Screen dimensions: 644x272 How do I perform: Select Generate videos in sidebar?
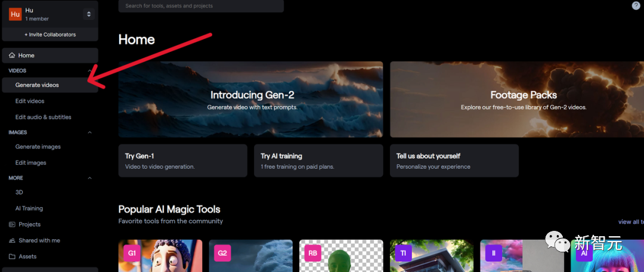37,85
